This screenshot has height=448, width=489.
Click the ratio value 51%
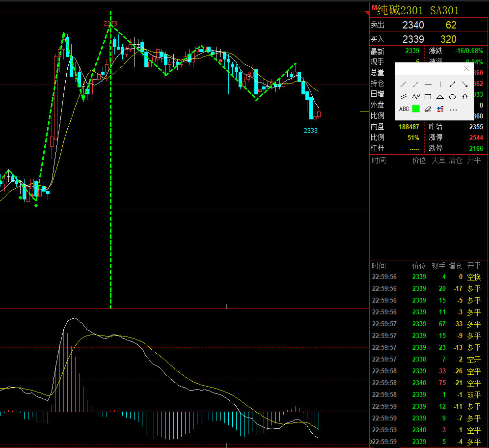pyautogui.click(x=413, y=138)
